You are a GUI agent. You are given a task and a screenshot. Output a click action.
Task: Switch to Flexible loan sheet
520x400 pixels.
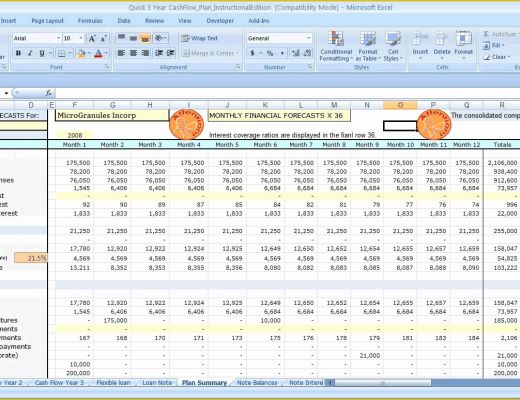tap(113, 383)
